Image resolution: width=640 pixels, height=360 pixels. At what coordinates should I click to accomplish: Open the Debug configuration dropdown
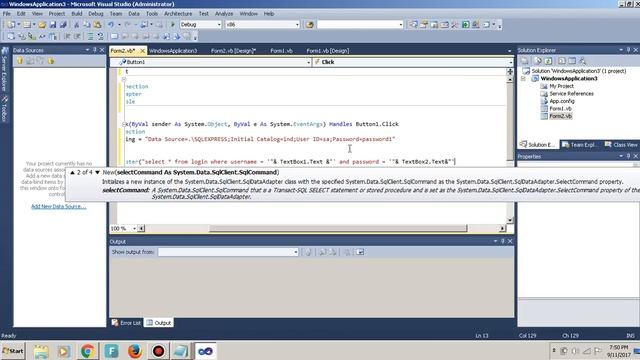[219, 24]
